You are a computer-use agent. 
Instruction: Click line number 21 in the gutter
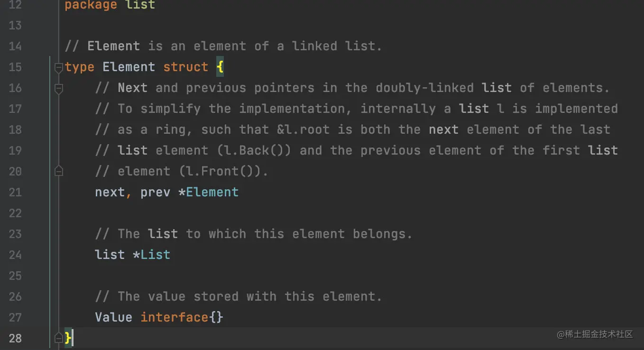15,192
